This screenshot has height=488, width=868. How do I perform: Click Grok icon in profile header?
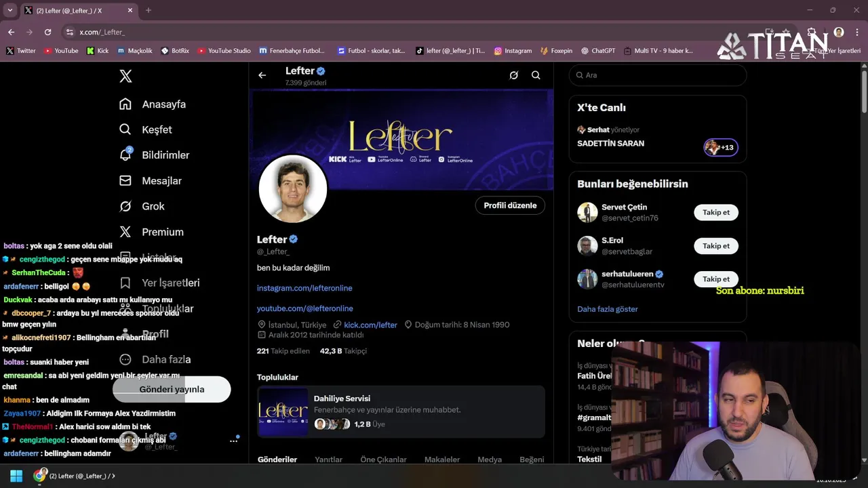(514, 75)
